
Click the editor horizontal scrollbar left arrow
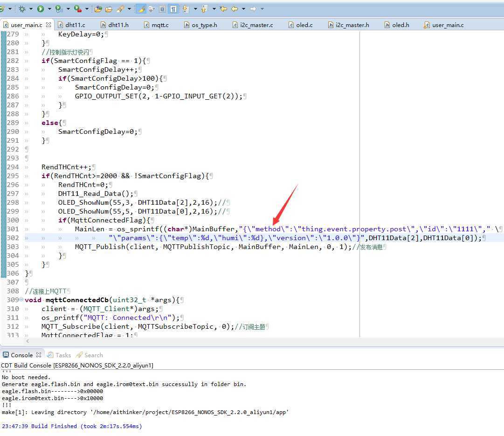point(28,341)
